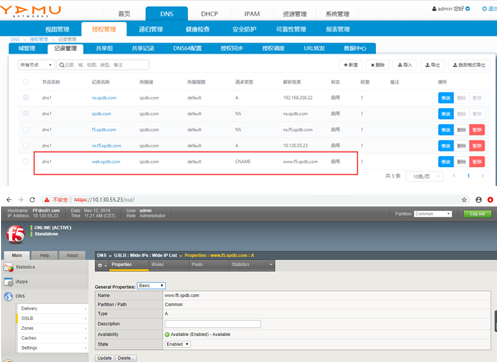
Task: Toggle the select-all checkbox in table header
Action: pyautogui.click(x=26, y=82)
